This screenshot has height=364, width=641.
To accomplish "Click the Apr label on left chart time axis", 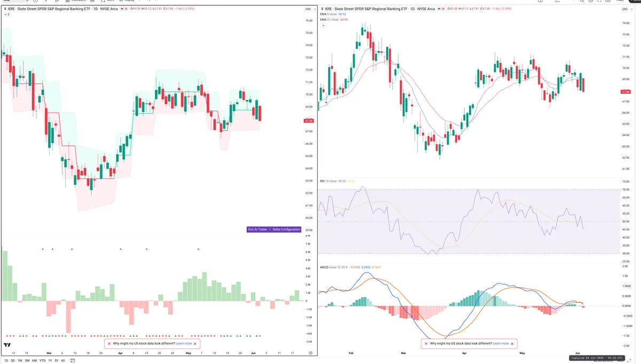I will coord(120,353).
